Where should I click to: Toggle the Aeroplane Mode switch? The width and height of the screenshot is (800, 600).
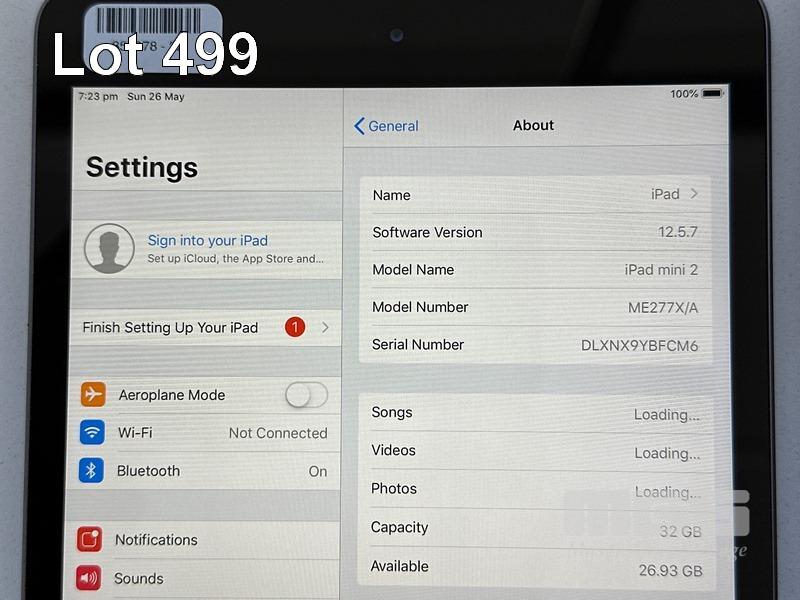tap(306, 395)
